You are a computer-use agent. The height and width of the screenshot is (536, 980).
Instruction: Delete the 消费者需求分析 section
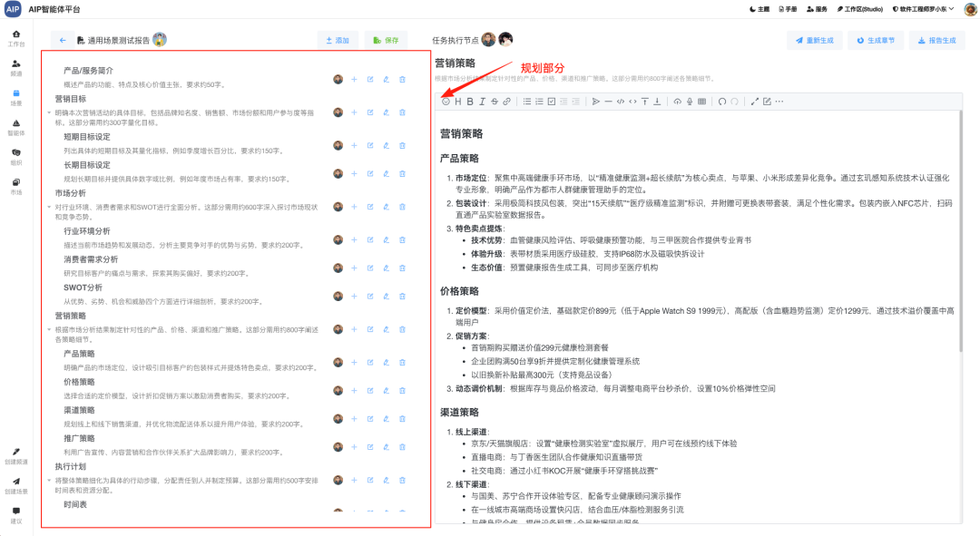(x=403, y=268)
